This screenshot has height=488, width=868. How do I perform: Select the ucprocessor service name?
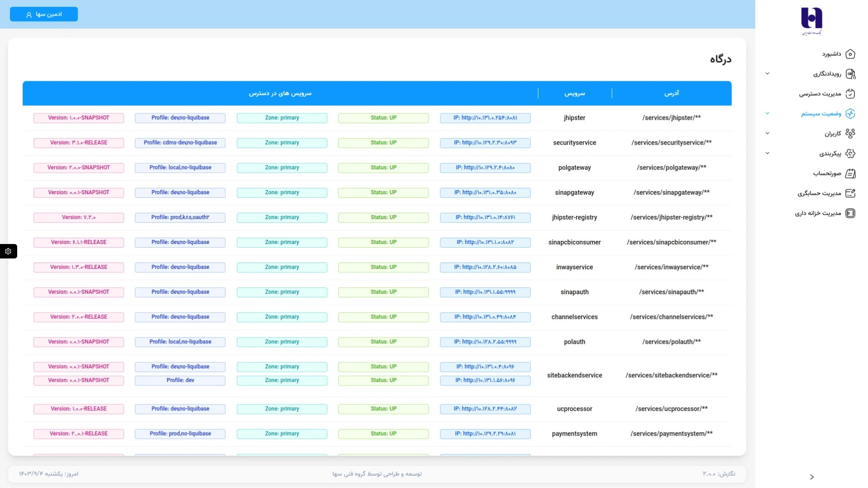pos(574,409)
